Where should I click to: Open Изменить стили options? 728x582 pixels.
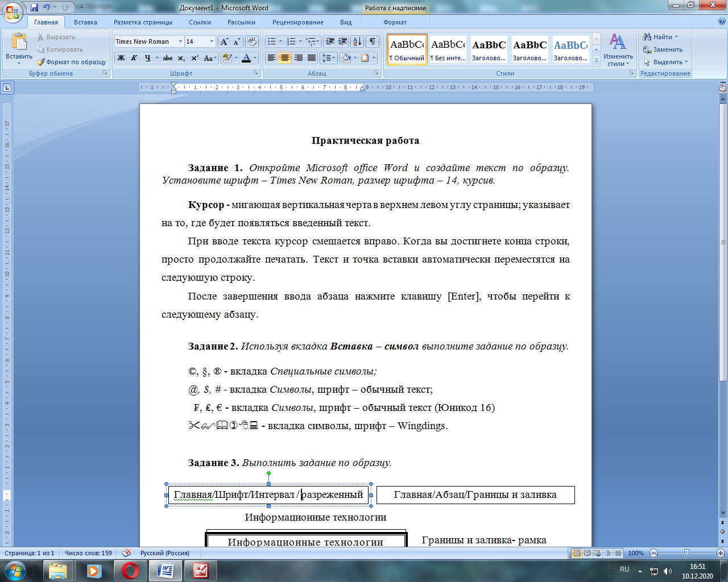pyautogui.click(x=618, y=49)
